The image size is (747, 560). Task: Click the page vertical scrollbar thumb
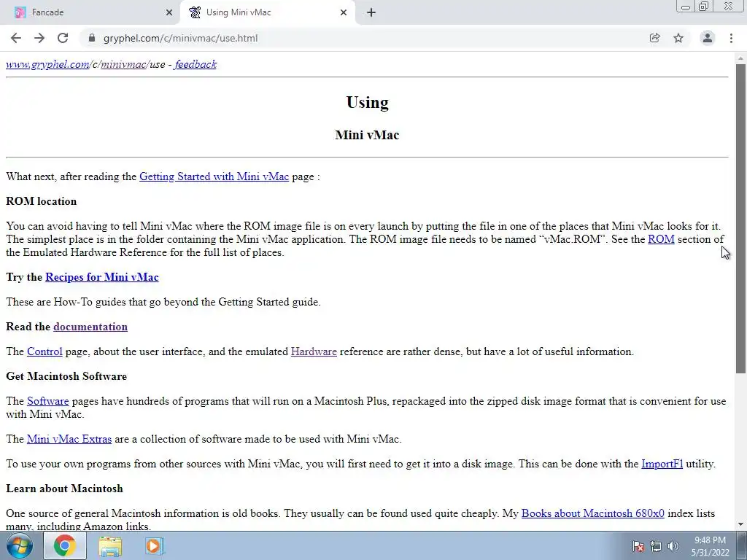[740, 218]
